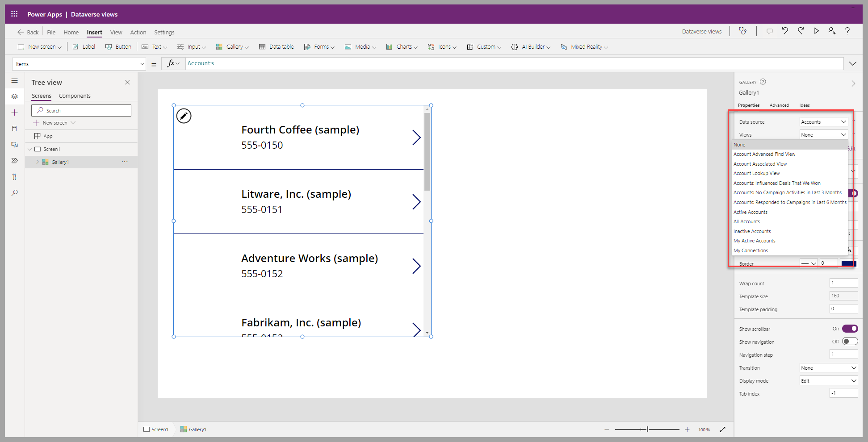Insert a Button control

click(x=118, y=46)
